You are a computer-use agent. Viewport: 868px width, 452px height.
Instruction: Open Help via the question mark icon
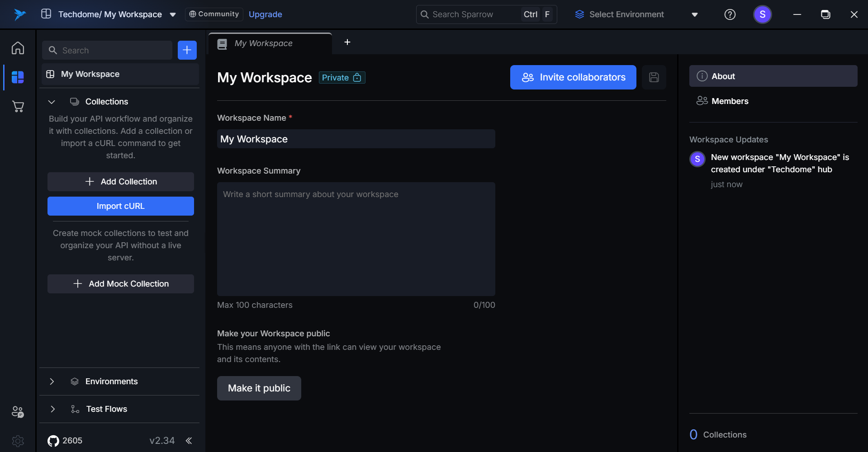click(729, 14)
